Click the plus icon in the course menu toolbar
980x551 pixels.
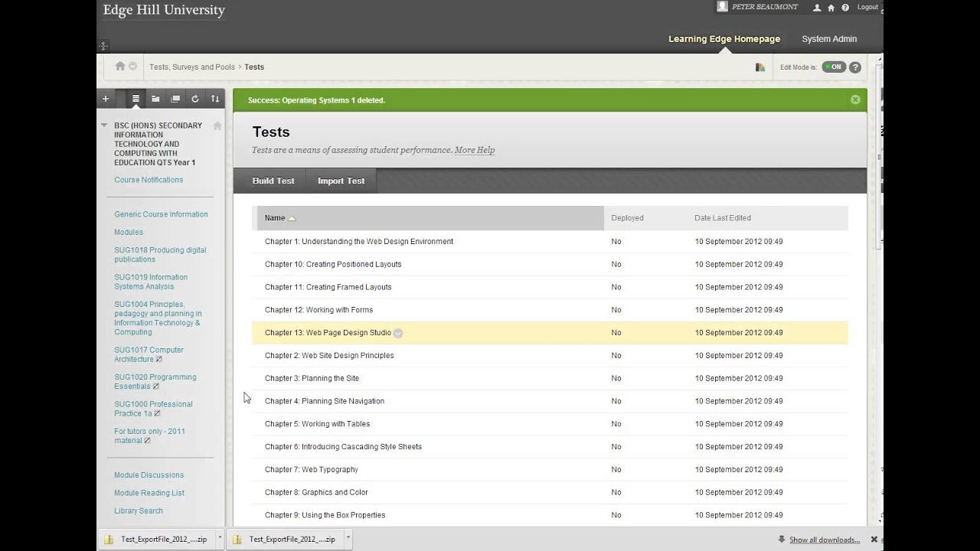tap(106, 99)
